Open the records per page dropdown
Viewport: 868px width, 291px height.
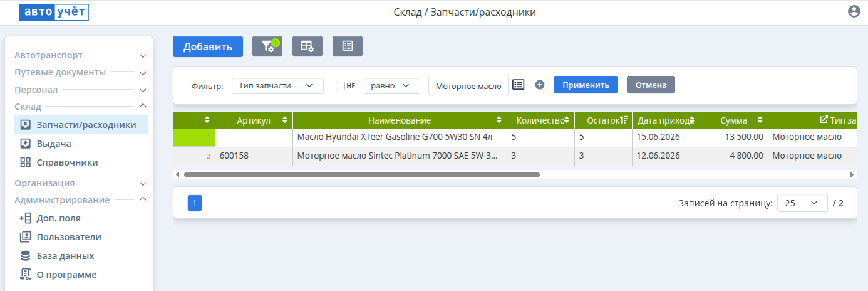pos(802,203)
